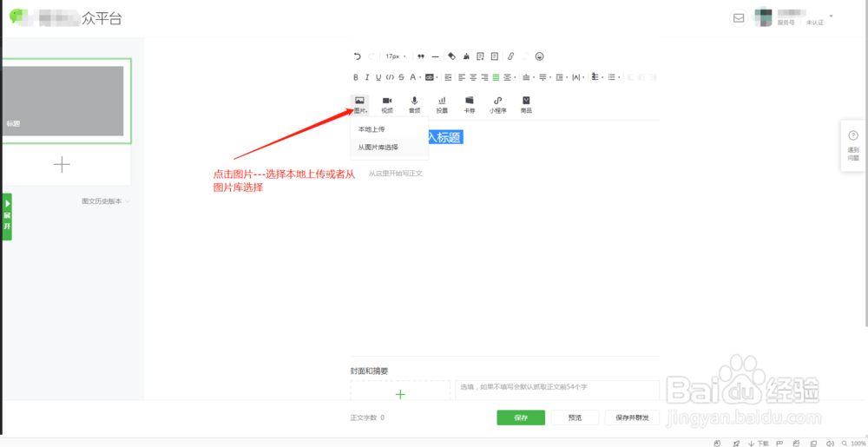The width and height of the screenshot is (868, 447).
Task: Align text right
Action: click(484, 77)
